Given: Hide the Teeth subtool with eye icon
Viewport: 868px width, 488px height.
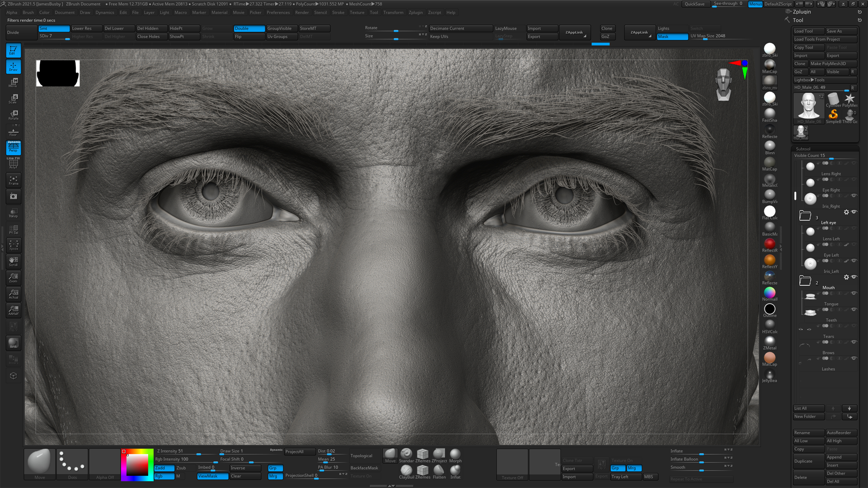Looking at the screenshot, I should coord(854,310).
